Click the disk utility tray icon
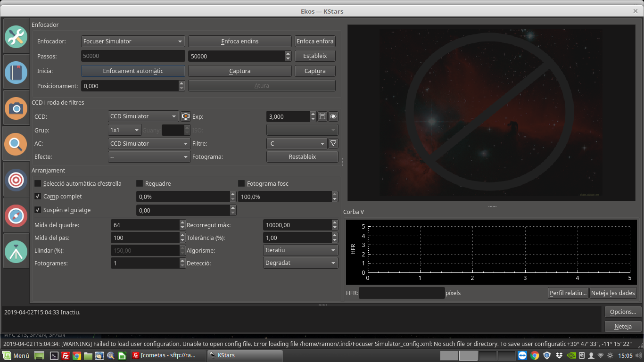 (582, 355)
